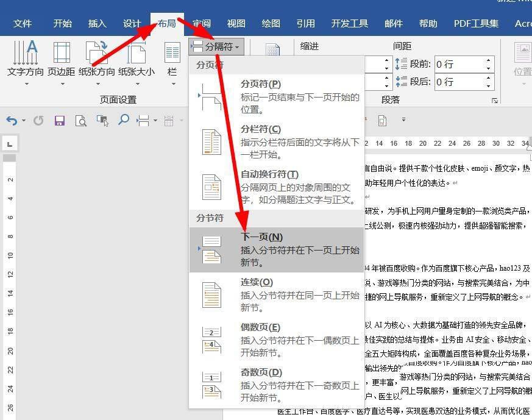Screen dimensions: 532x420
Task: Open Print Preview from the Quick Access toolbar
Action: point(80,121)
